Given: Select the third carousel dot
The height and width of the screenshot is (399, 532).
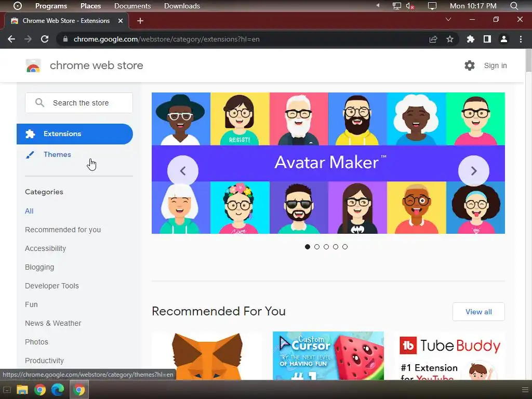Looking at the screenshot, I should (326, 247).
